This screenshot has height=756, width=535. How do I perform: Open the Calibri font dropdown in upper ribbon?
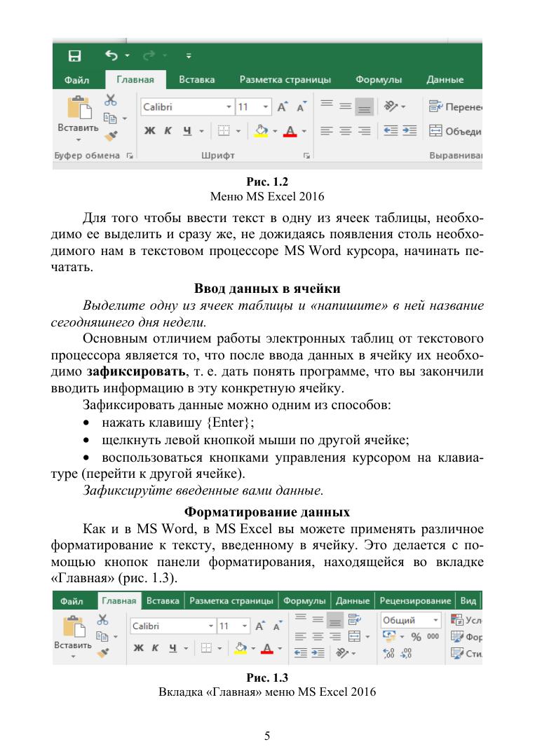[x=229, y=107]
